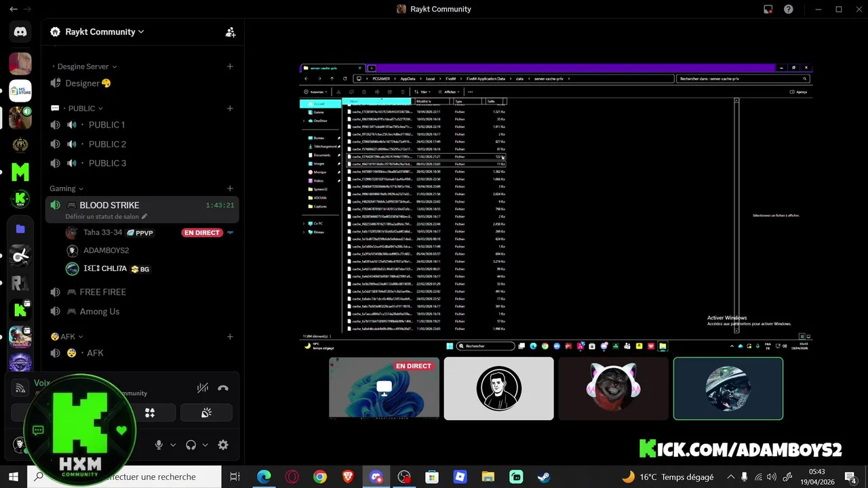Open the blue folder server icon
868x488 pixels.
pyautogui.click(x=20, y=229)
